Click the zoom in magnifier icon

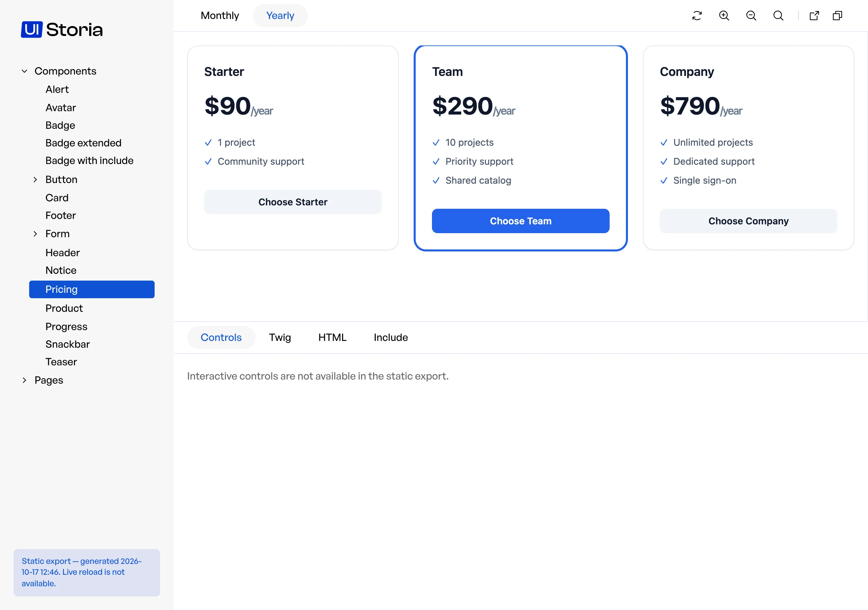pyautogui.click(x=724, y=16)
